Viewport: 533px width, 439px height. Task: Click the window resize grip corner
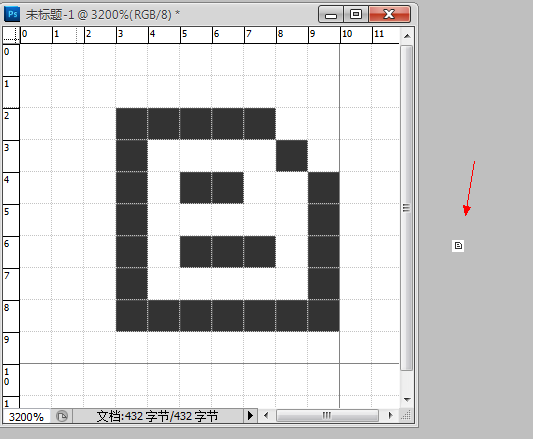[x=406, y=416]
